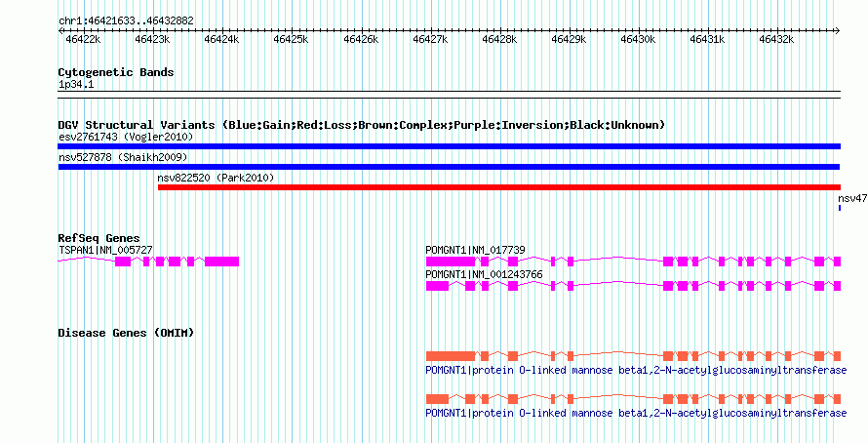Select the 46427k ruler position label

[431, 39]
